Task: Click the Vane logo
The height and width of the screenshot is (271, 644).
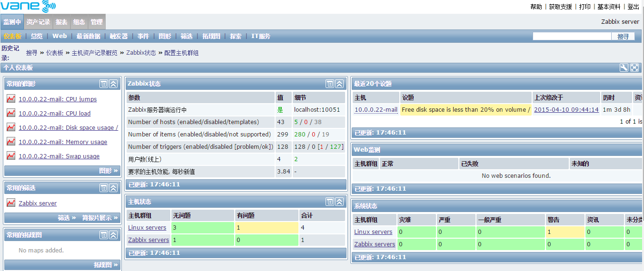Action: coord(28,7)
